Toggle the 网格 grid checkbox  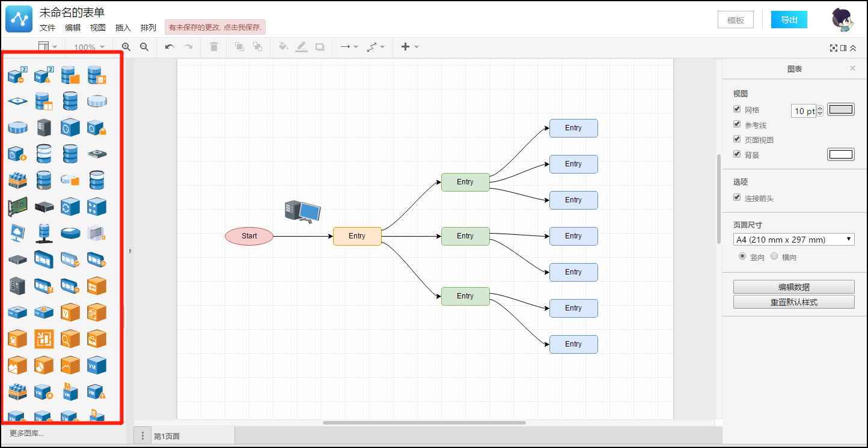[737, 109]
